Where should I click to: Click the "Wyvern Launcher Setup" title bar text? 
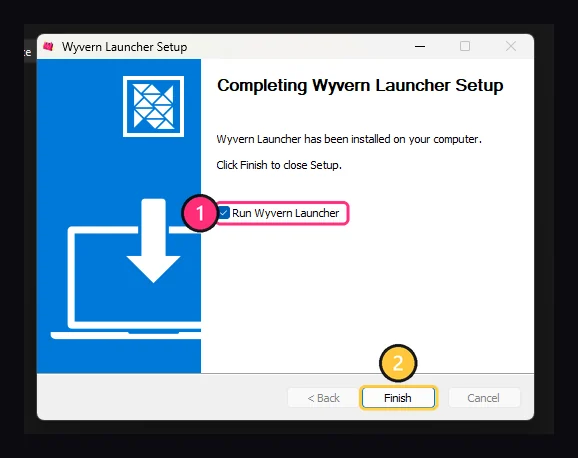(125, 47)
